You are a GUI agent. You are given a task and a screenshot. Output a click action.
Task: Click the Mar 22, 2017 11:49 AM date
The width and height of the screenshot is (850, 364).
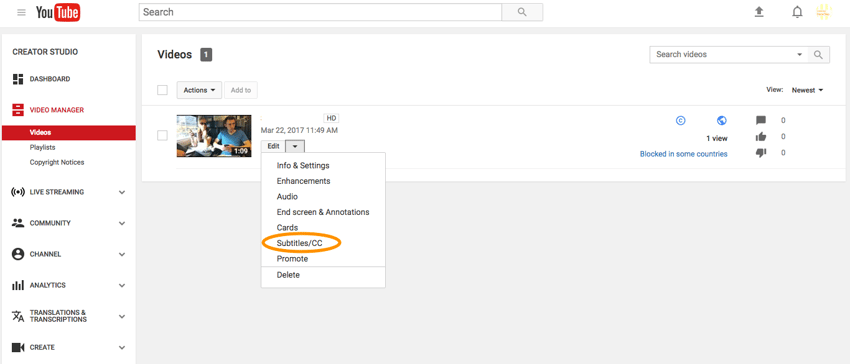pyautogui.click(x=299, y=130)
